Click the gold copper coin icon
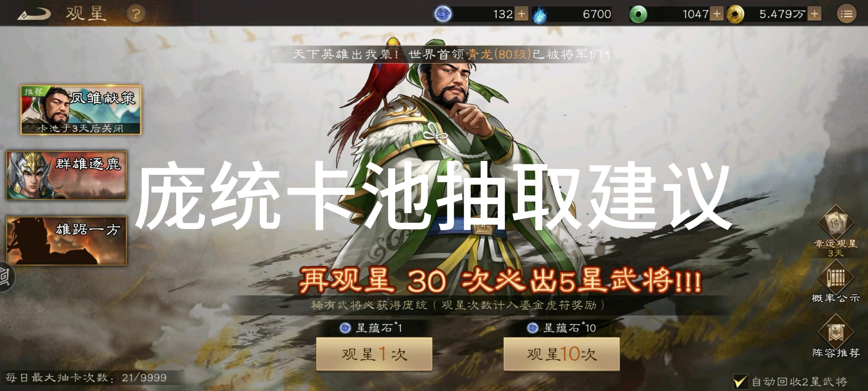The height and width of the screenshot is (391, 868). 735,14
